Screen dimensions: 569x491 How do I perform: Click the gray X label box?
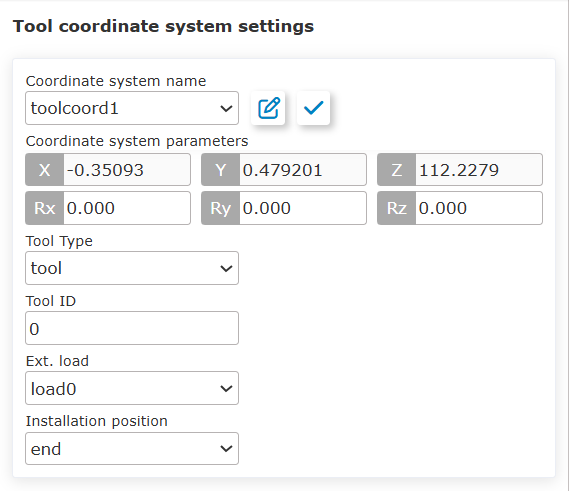pyautogui.click(x=44, y=169)
